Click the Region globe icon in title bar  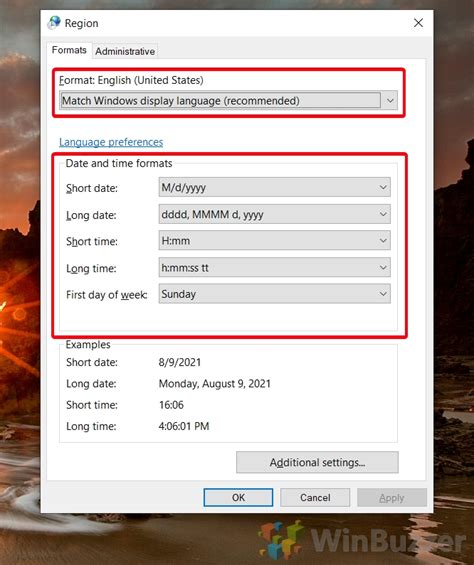pos(54,23)
